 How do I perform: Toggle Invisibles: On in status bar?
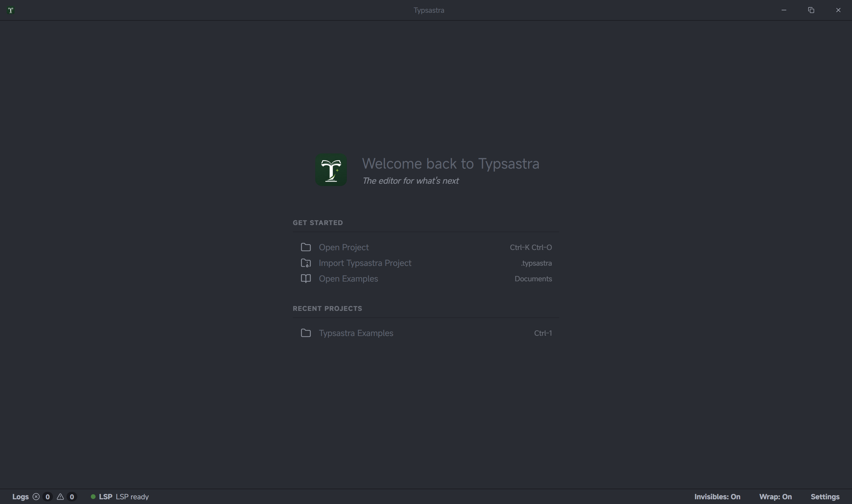[x=717, y=497]
